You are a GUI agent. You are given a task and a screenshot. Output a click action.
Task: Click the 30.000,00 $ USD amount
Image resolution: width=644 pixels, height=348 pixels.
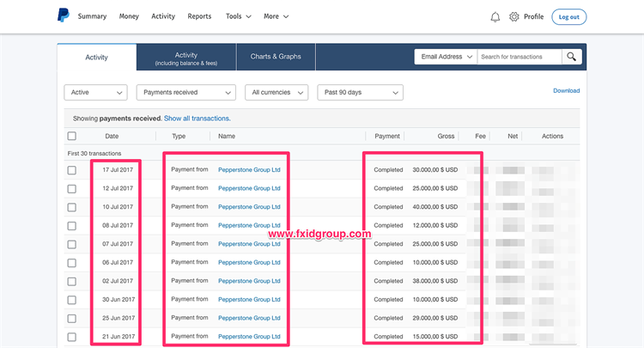[435, 169]
